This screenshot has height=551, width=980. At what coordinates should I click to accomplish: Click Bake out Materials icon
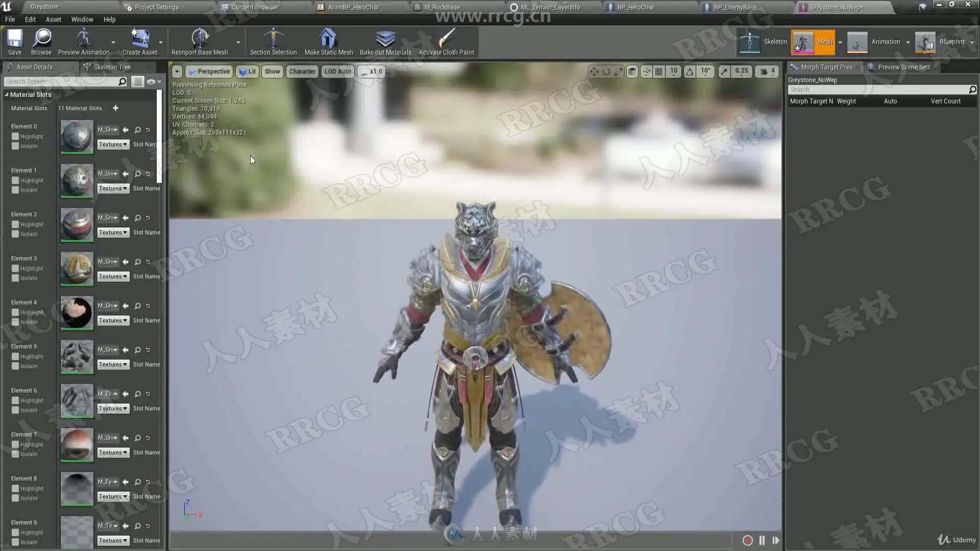[x=385, y=42]
